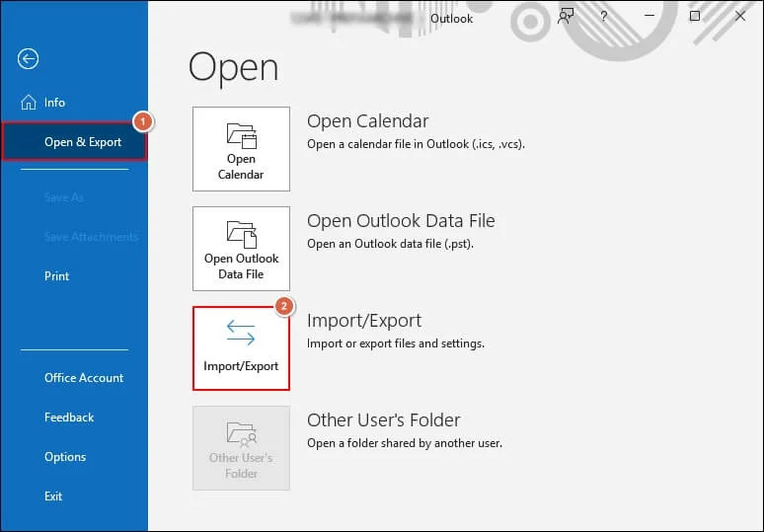Viewport: 764px width, 532px height.
Task: Minimize the Outlook window
Action: pyautogui.click(x=649, y=16)
